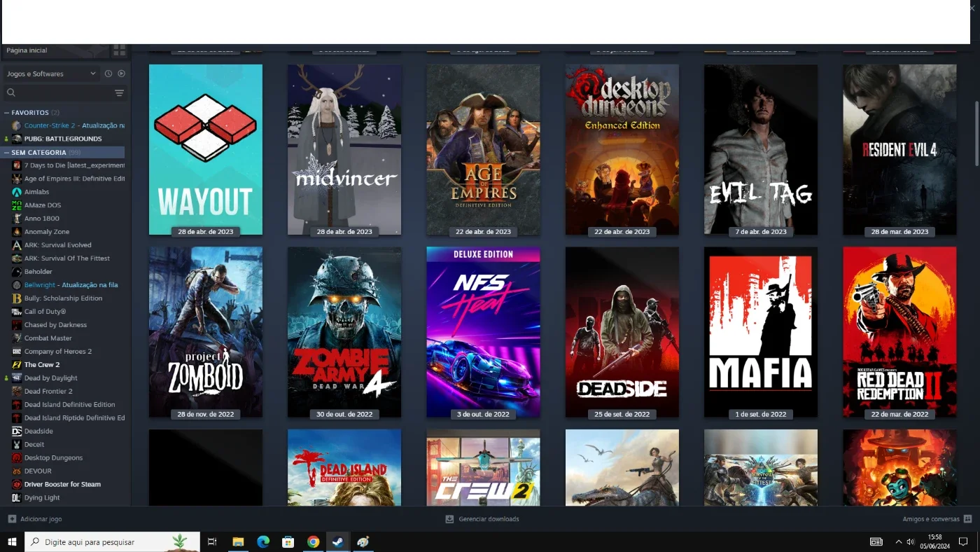Open Steam from the taskbar
This screenshot has height=552, width=980.
(337, 541)
